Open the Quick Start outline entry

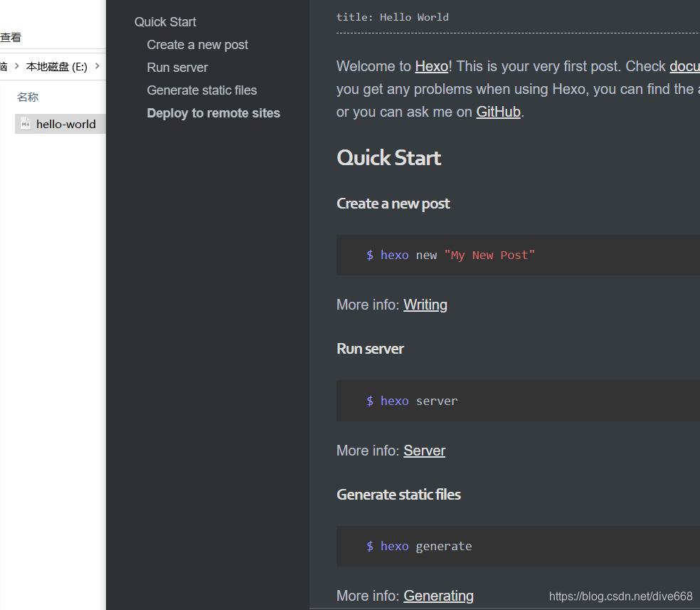[165, 22]
